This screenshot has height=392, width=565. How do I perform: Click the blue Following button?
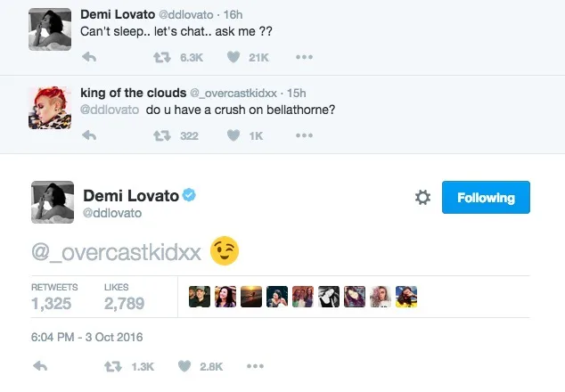point(486,198)
